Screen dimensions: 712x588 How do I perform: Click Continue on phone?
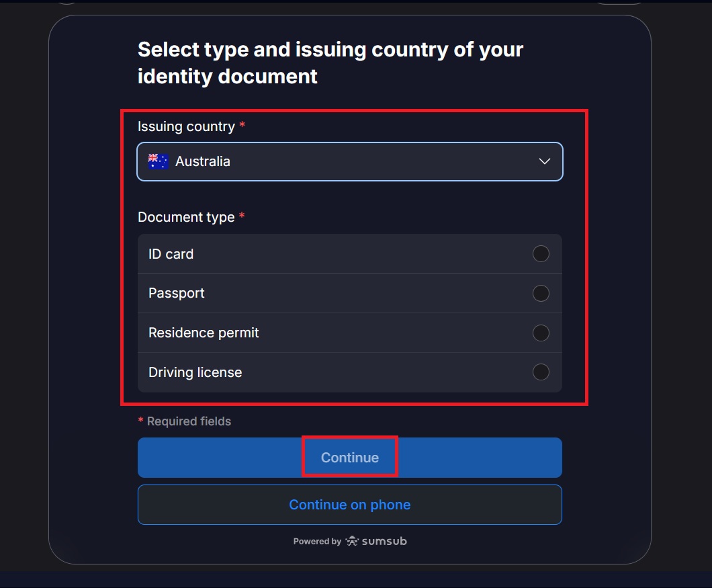349,504
